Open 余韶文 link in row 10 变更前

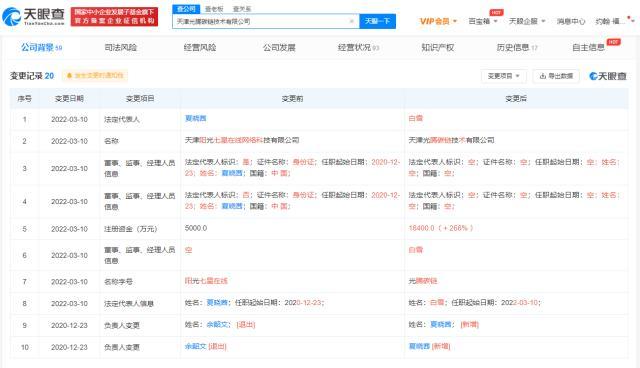pyautogui.click(x=196, y=346)
